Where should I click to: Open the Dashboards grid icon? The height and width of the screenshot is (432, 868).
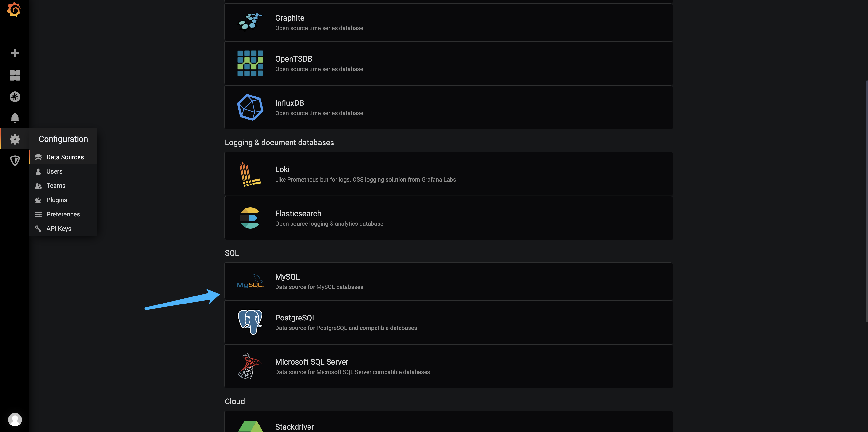15,75
